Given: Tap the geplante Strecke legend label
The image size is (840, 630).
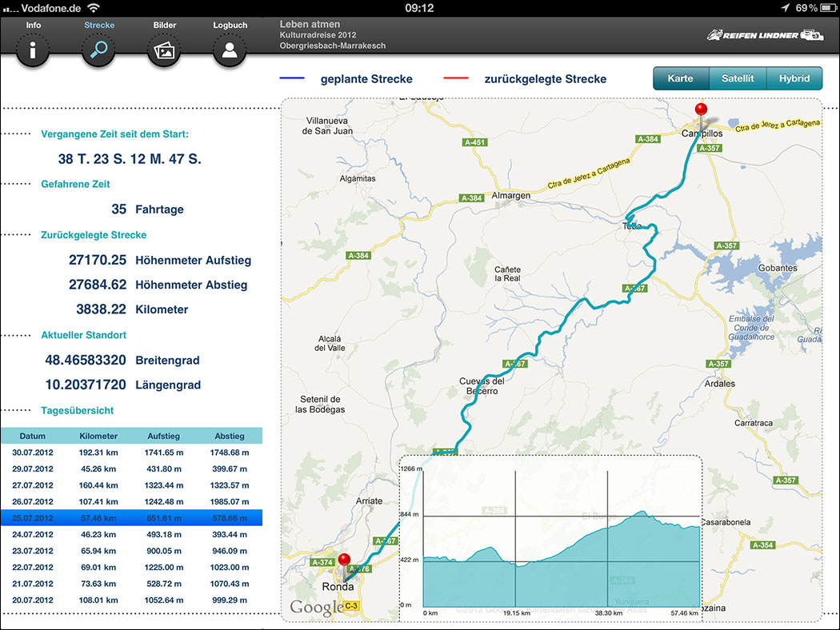Looking at the screenshot, I should 366,79.
